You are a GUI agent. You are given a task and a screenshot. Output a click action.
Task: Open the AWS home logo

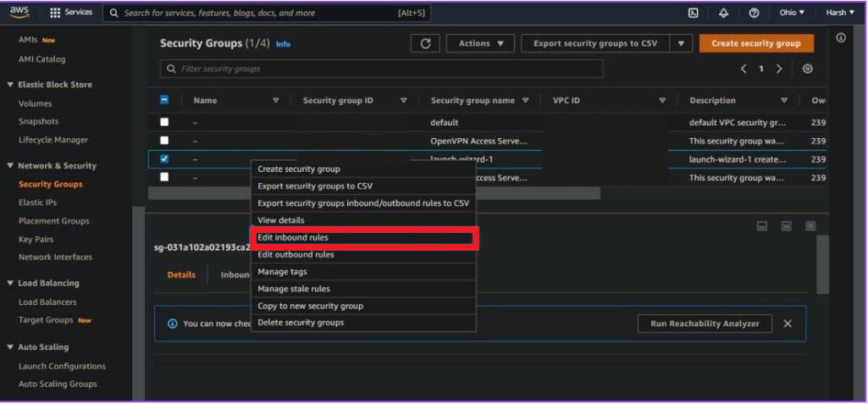coord(19,12)
